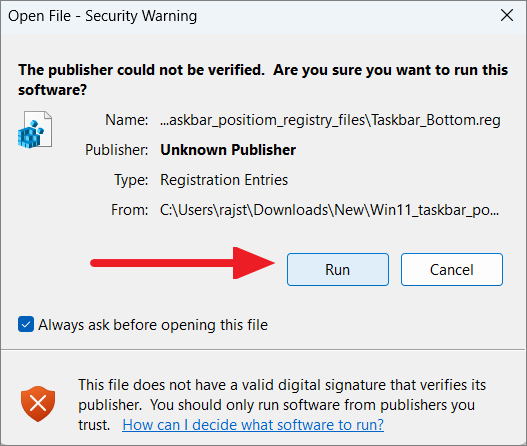Click the digital signature warning text
Viewport: 527px width, 446px height.
click(282, 405)
